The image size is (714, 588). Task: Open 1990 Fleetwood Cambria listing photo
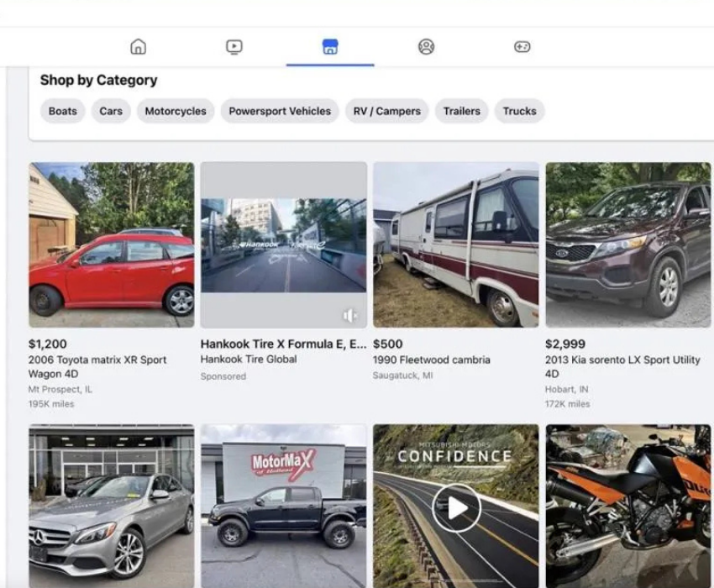pyautogui.click(x=456, y=244)
